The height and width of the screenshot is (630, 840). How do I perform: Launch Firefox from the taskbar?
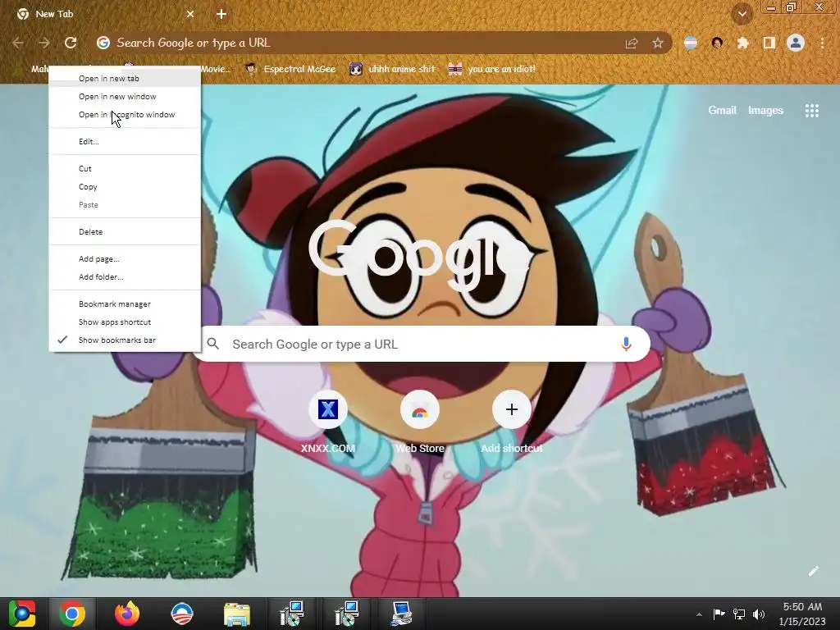[x=127, y=614]
